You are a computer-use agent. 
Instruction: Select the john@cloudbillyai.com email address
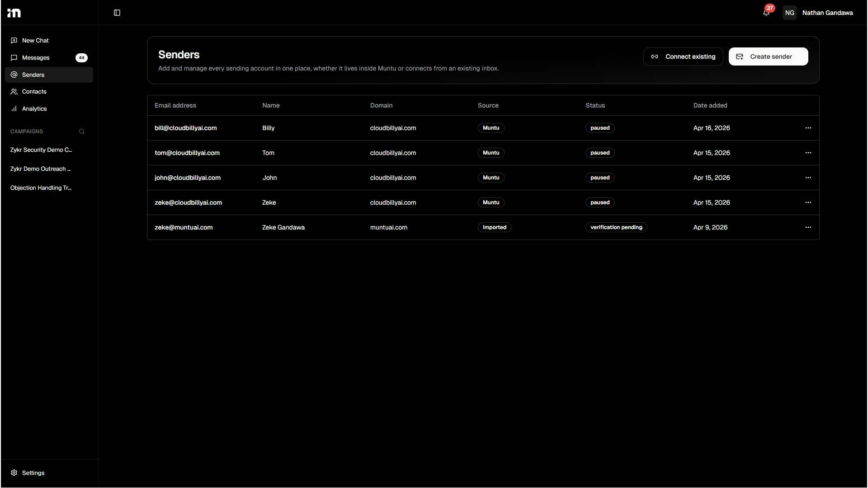tap(188, 178)
